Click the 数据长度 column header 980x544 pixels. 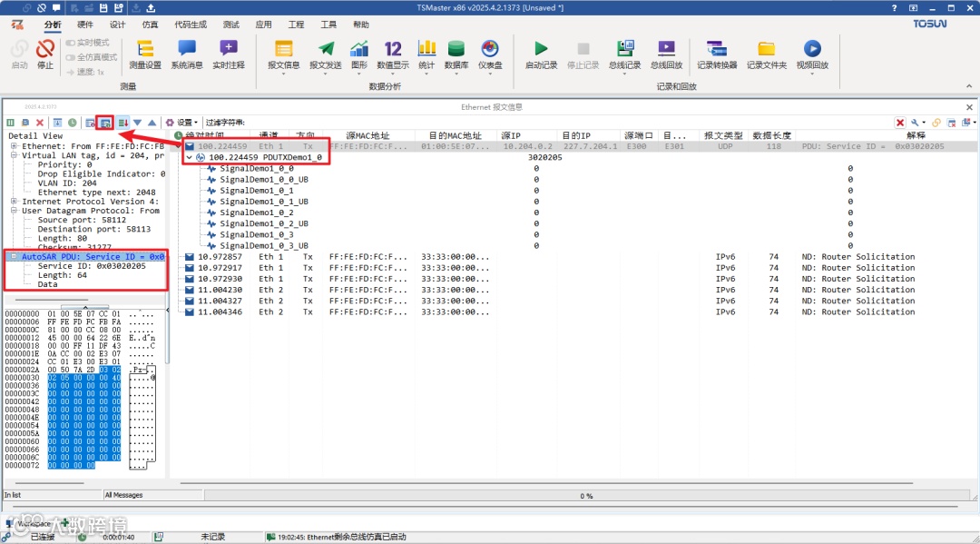coord(772,135)
